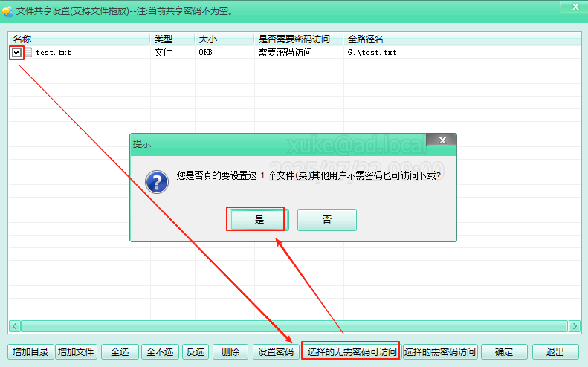The image size is (588, 367).
Task: Click the test.txt file icon
Action: (x=28, y=53)
